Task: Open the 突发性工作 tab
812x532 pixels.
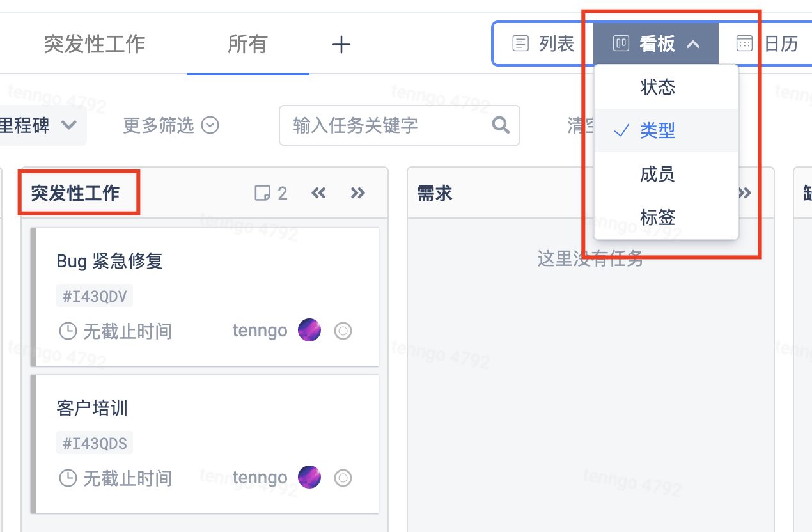Action: click(94, 44)
